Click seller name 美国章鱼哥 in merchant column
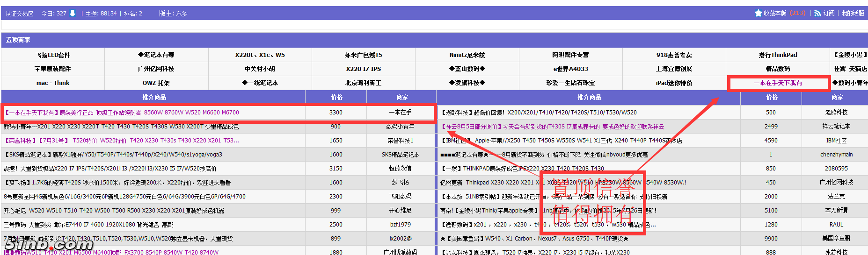This screenshot has width=868, height=255. point(836,239)
